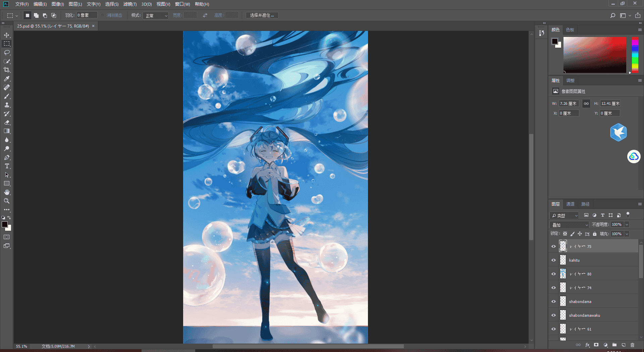Screen dimensions: 644x352
Task: Open the 窗口(W) menu
Action: tap(182, 4)
